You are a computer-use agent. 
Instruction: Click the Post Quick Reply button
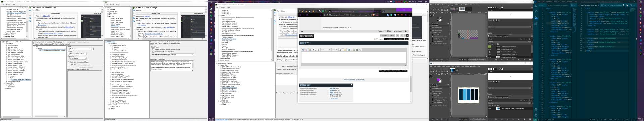point(385,71)
